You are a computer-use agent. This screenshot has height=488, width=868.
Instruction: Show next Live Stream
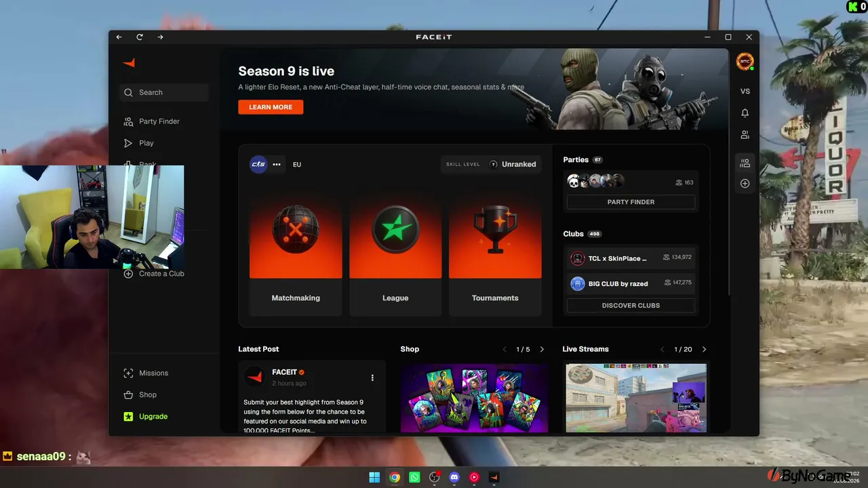[704, 350]
